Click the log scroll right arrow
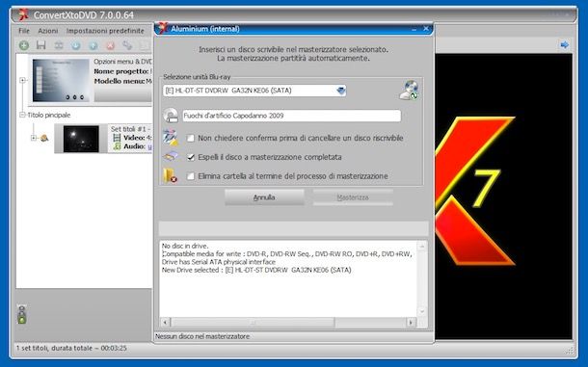The width and height of the screenshot is (588, 367). point(411,323)
